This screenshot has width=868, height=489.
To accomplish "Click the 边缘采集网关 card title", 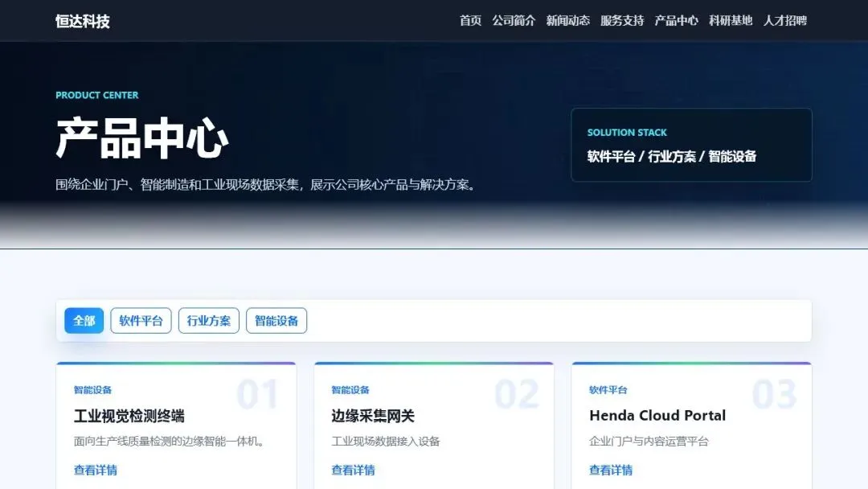I will coord(373,416).
